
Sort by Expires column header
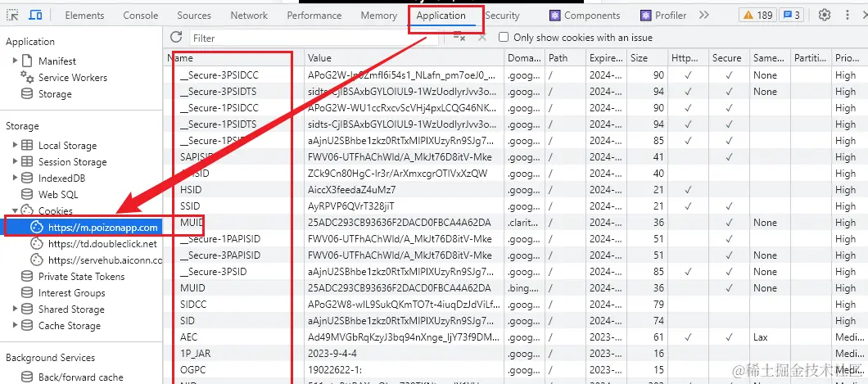point(606,57)
